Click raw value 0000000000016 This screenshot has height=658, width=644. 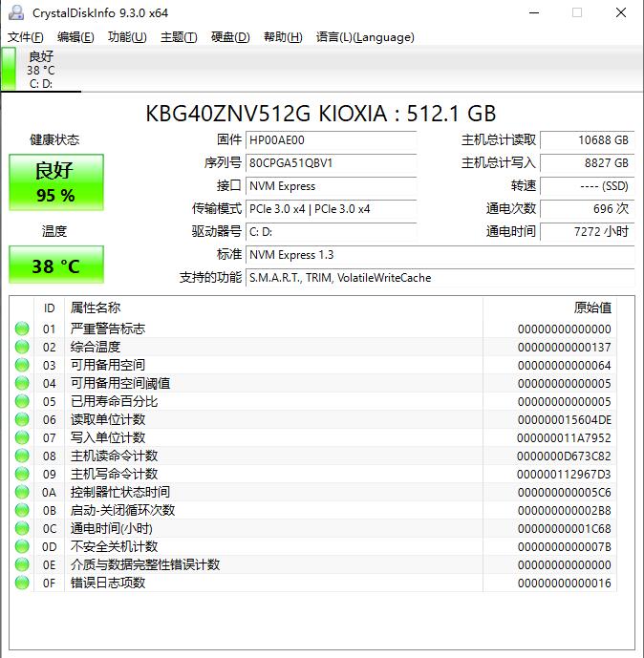[565, 583]
